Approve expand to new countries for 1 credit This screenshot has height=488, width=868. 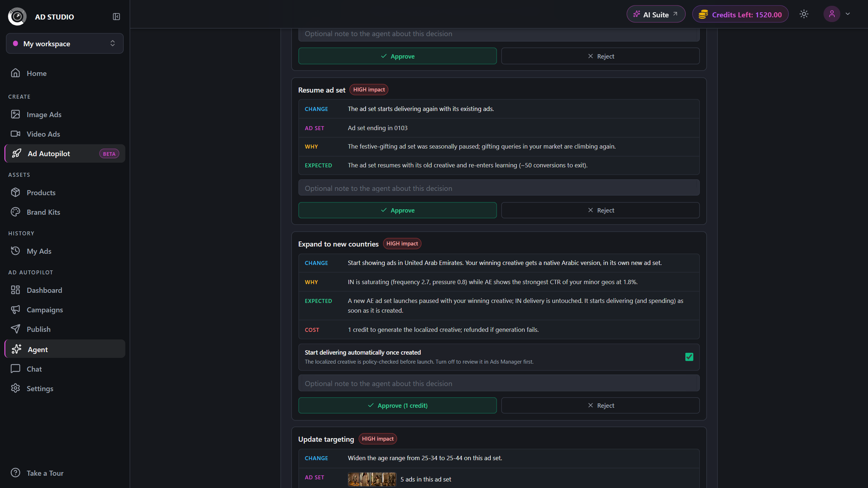coord(397,406)
